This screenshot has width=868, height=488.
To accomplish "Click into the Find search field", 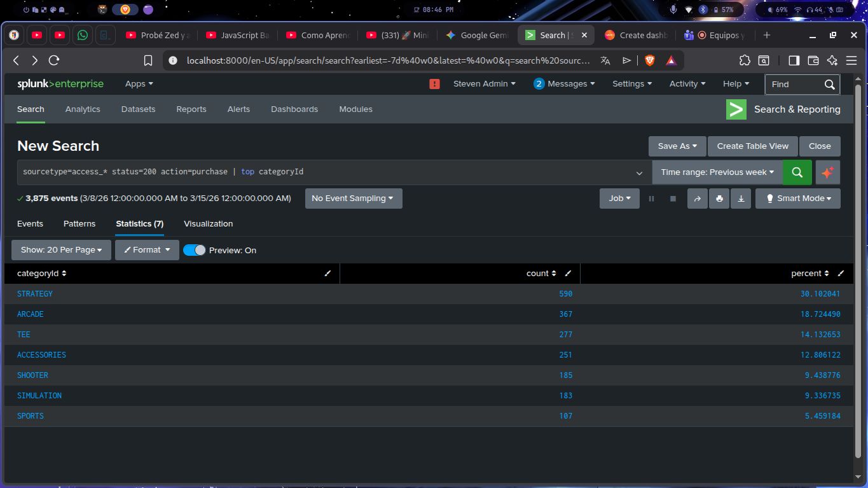I will pos(795,84).
